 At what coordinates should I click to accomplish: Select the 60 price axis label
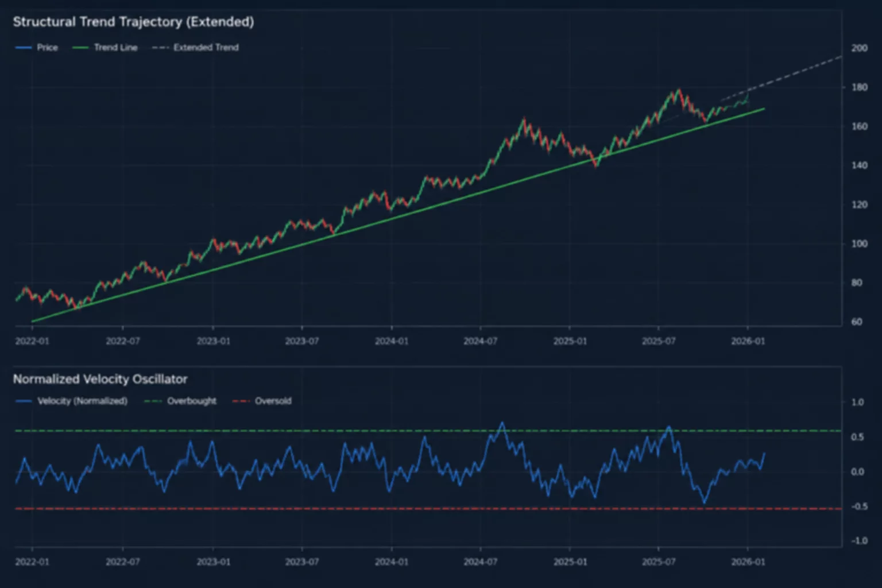tap(856, 322)
